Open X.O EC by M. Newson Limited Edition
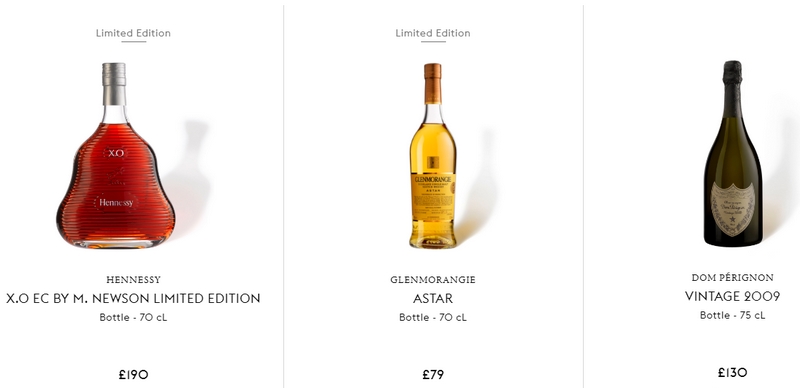800x388 pixels. [x=133, y=298]
